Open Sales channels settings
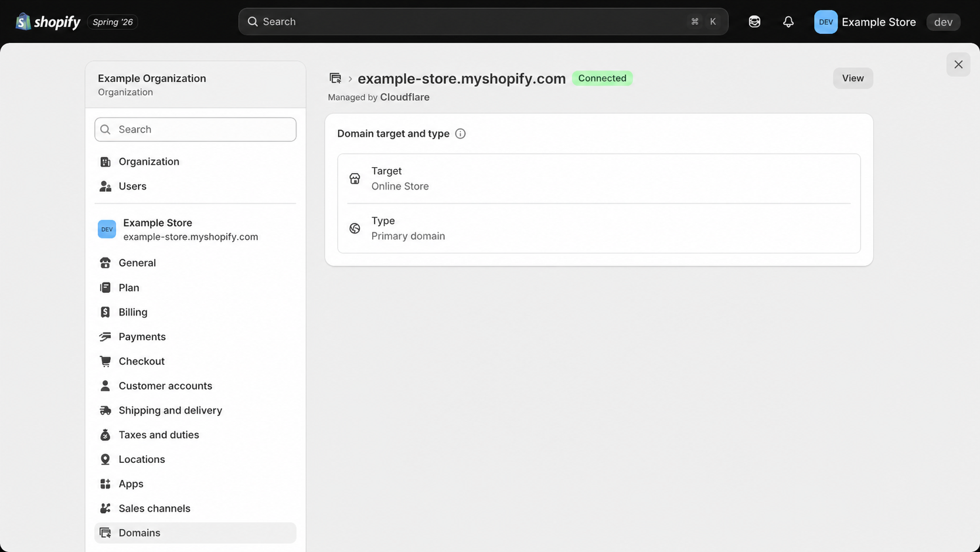The width and height of the screenshot is (980, 552). click(x=195, y=509)
